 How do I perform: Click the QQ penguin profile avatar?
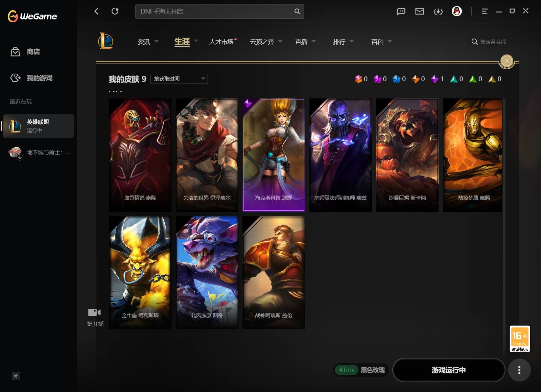click(x=456, y=11)
